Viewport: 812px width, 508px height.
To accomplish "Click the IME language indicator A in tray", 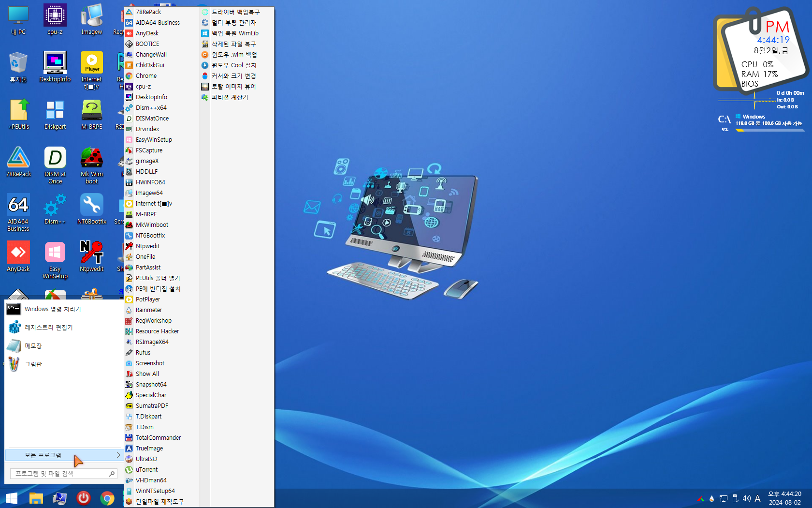I will (x=757, y=498).
